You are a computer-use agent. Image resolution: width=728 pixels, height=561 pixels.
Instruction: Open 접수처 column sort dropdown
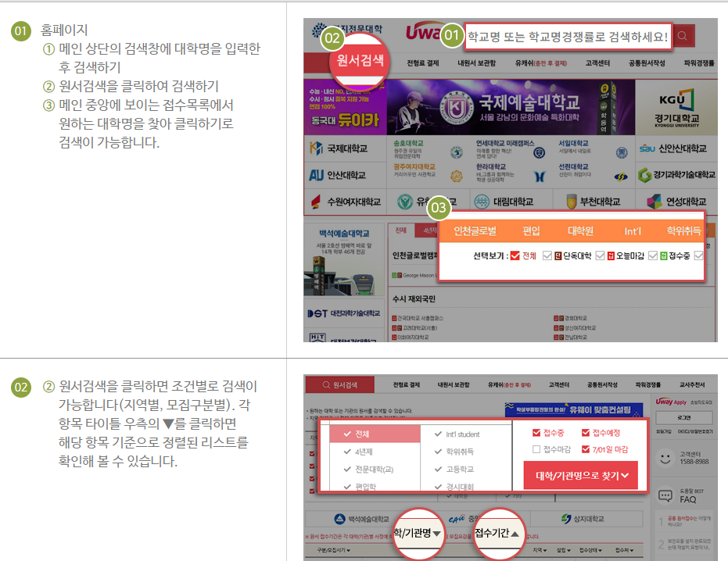[623, 550]
